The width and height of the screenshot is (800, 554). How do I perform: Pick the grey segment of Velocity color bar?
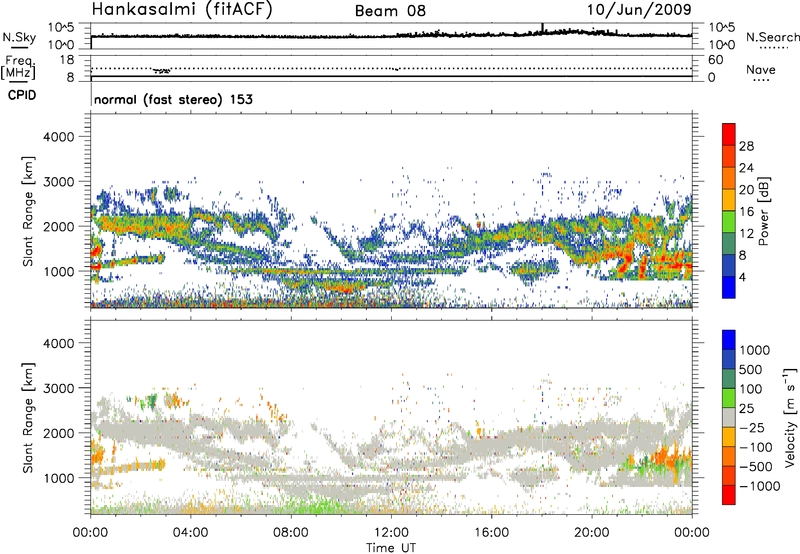click(729, 418)
